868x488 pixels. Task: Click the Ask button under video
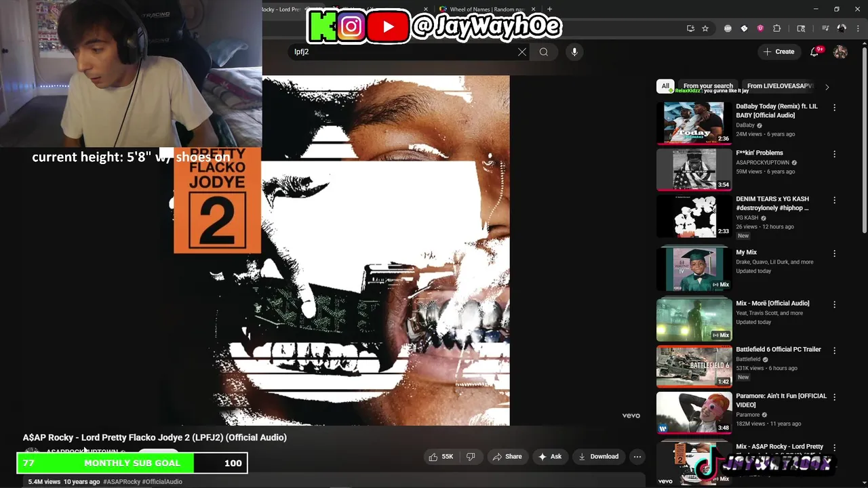point(550,457)
